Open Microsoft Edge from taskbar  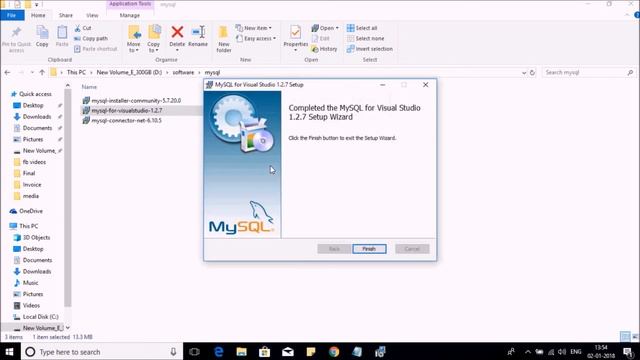tap(218, 351)
